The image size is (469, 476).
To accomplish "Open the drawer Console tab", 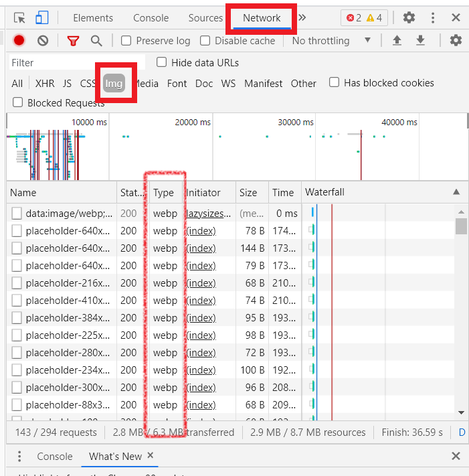I will [55, 457].
